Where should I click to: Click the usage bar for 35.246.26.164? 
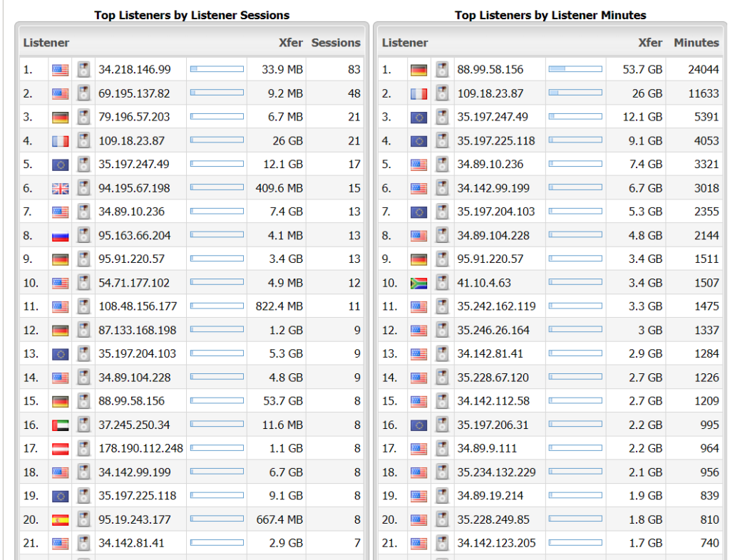[x=575, y=331]
